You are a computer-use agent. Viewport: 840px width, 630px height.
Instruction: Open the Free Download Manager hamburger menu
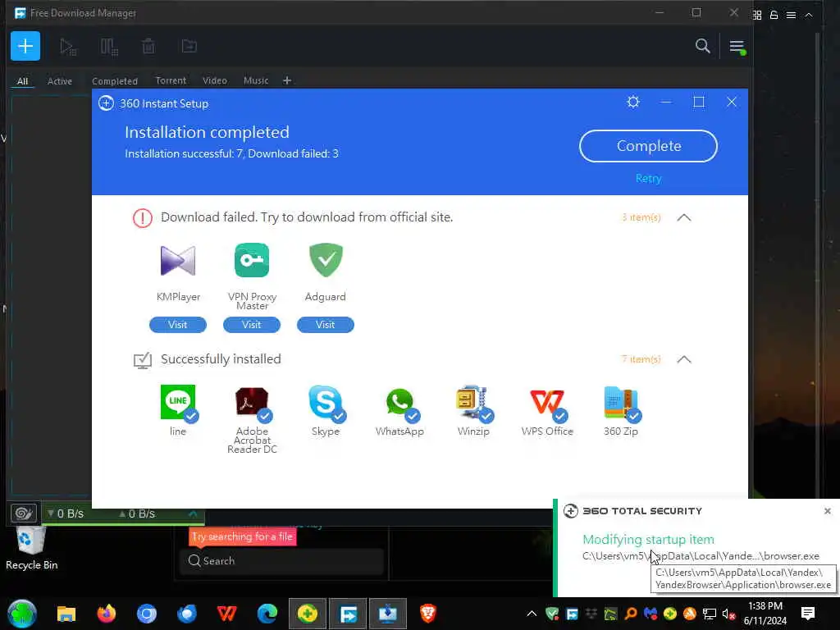coord(737,47)
